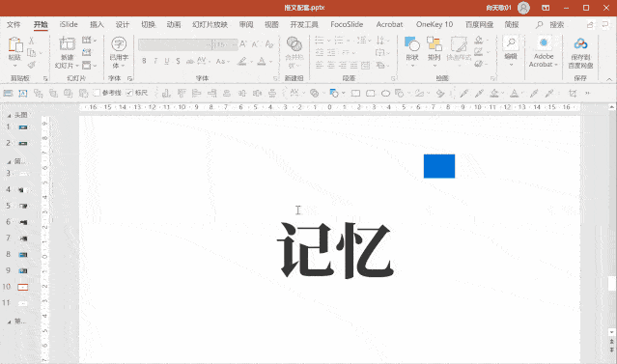Click the text box icon in quick toolbar

click(23, 94)
